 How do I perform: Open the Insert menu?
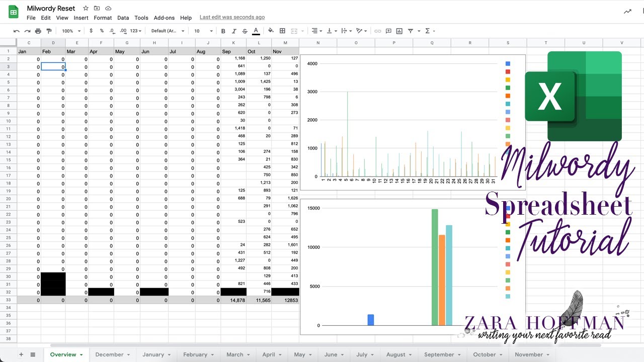pyautogui.click(x=81, y=18)
